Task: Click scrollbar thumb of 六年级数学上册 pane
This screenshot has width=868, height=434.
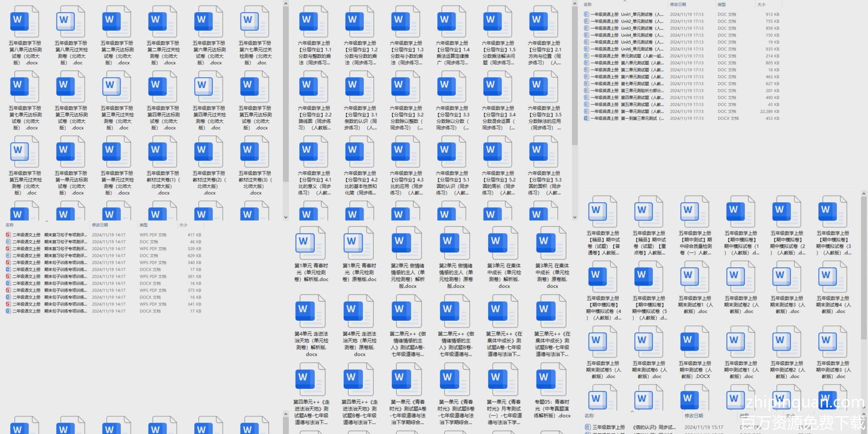Action: (x=575, y=76)
